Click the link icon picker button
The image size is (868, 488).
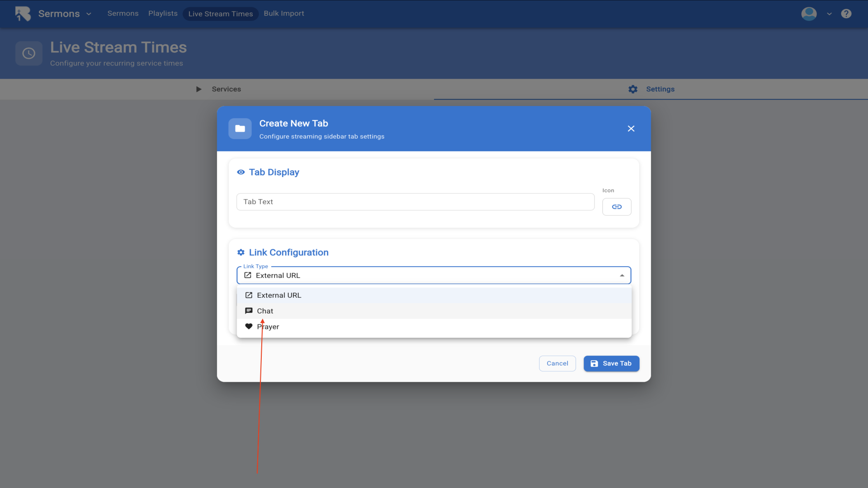[x=617, y=207]
